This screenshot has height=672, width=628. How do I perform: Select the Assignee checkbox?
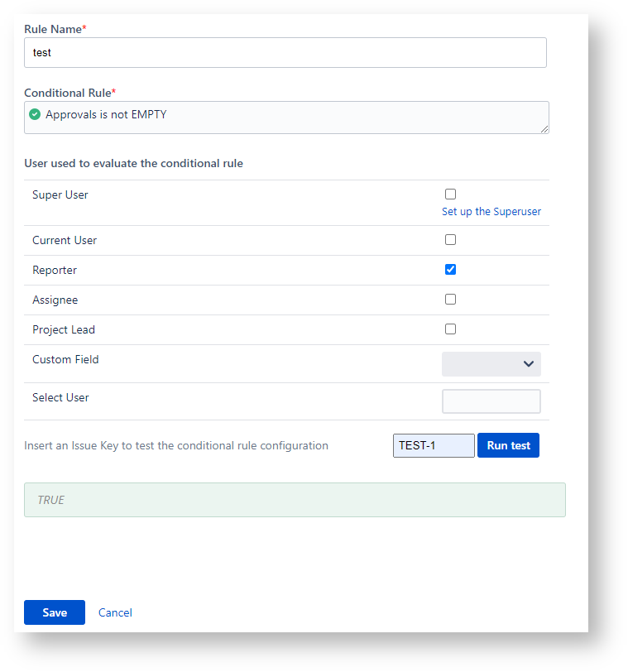tap(450, 300)
